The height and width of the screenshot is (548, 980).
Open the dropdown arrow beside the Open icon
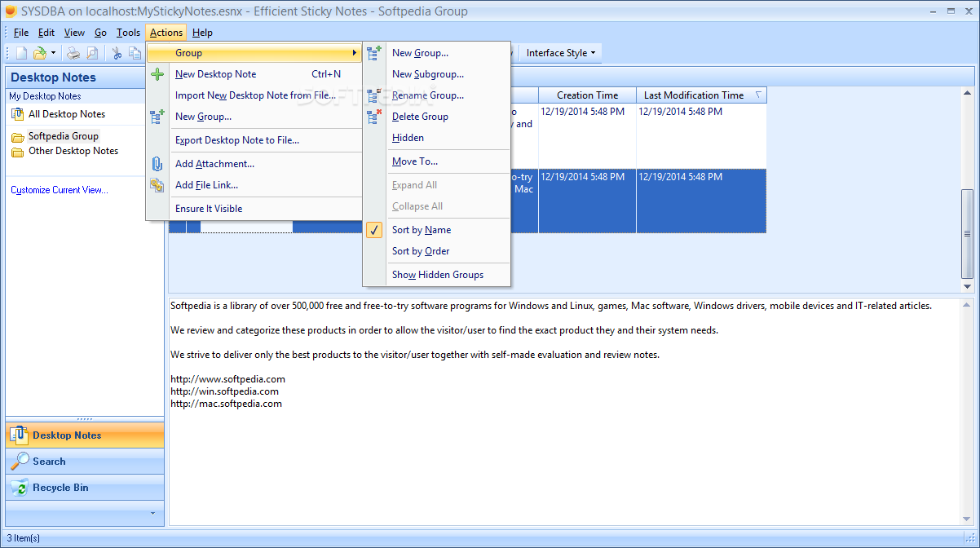(53, 53)
